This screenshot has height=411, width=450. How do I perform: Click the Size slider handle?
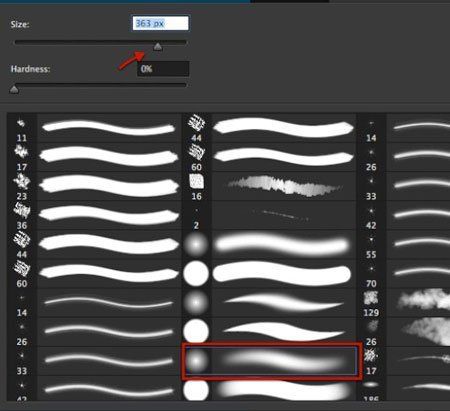pos(158,47)
